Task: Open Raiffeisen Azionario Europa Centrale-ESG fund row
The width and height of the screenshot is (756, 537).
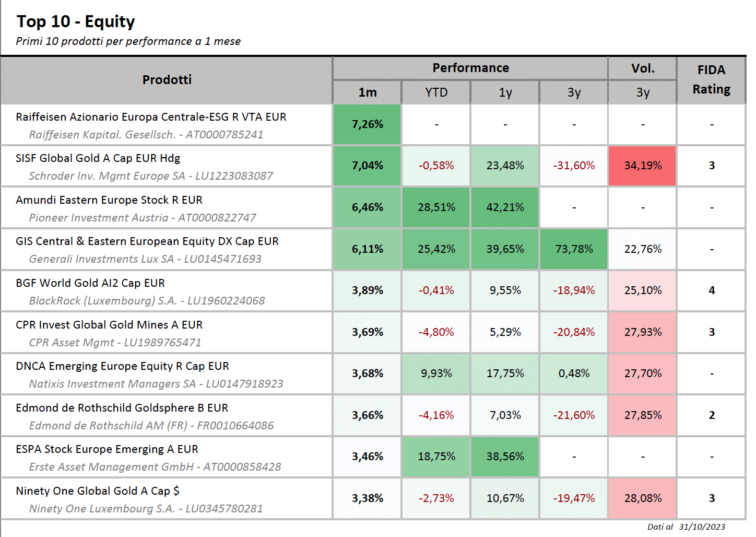Action: pos(166,125)
